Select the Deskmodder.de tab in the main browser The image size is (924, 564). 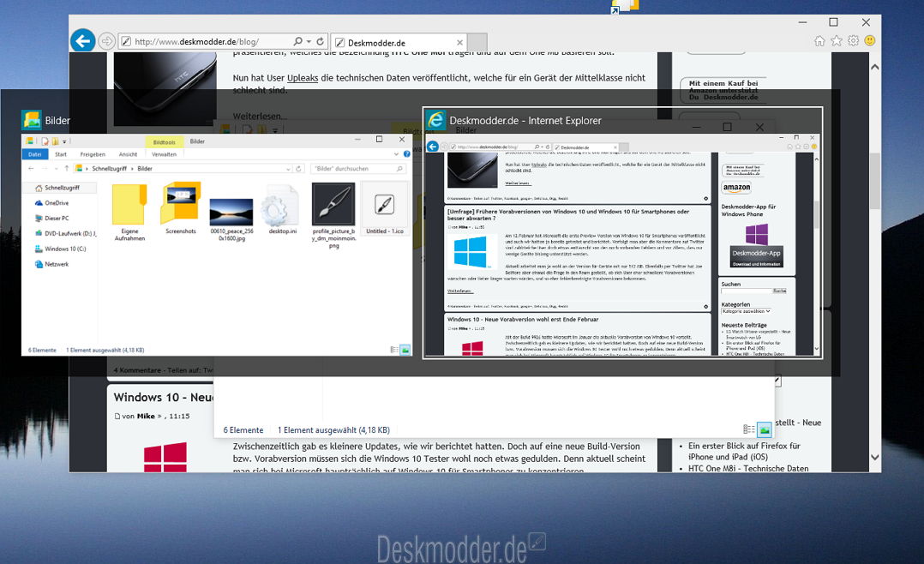(x=399, y=43)
